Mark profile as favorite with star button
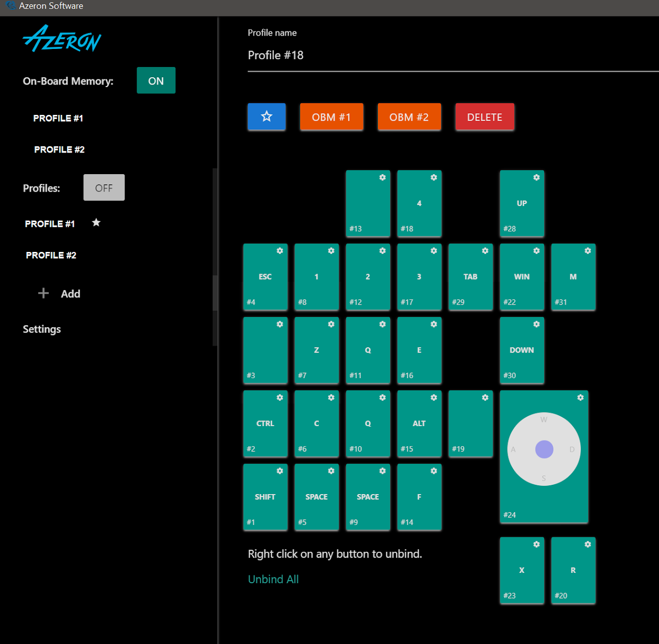This screenshot has height=644, width=659. tap(267, 116)
